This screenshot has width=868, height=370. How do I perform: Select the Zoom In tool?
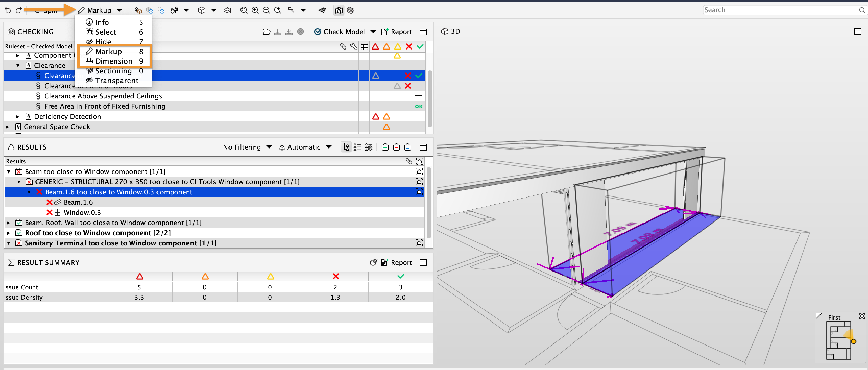255,10
